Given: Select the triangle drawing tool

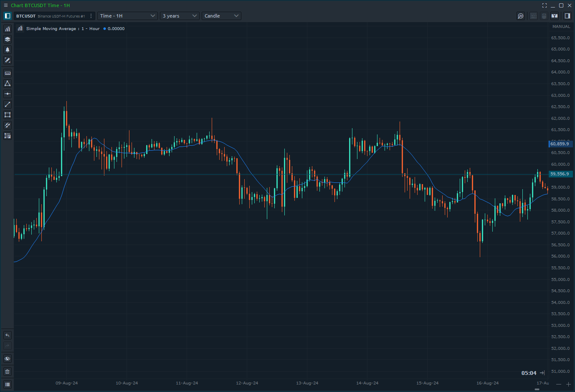Looking at the screenshot, I should coord(8,83).
